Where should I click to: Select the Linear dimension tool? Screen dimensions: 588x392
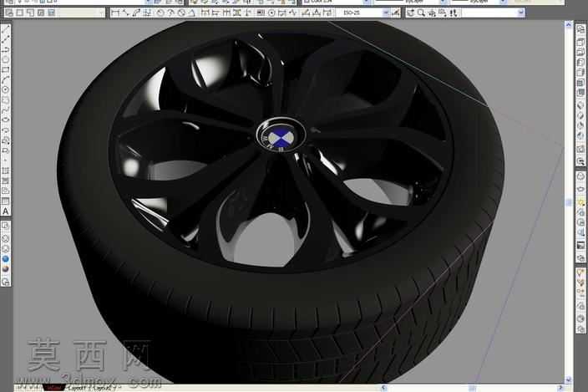[x=115, y=13]
